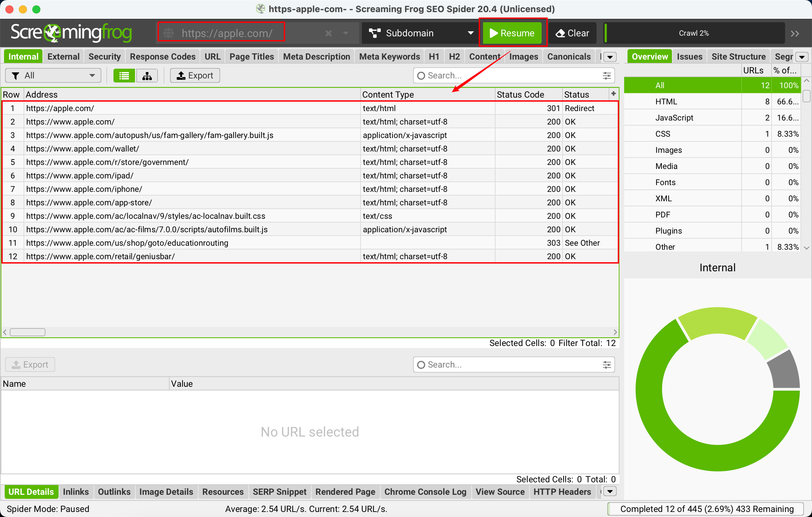Switch to the Canonicals tab
Viewport: 812px width, 517px height.
point(569,57)
